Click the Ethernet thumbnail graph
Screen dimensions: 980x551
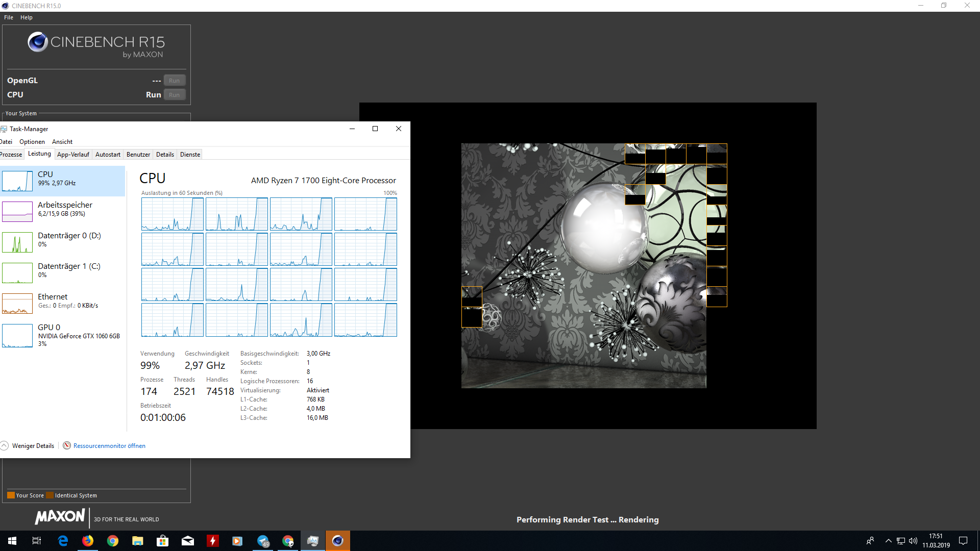coord(17,304)
